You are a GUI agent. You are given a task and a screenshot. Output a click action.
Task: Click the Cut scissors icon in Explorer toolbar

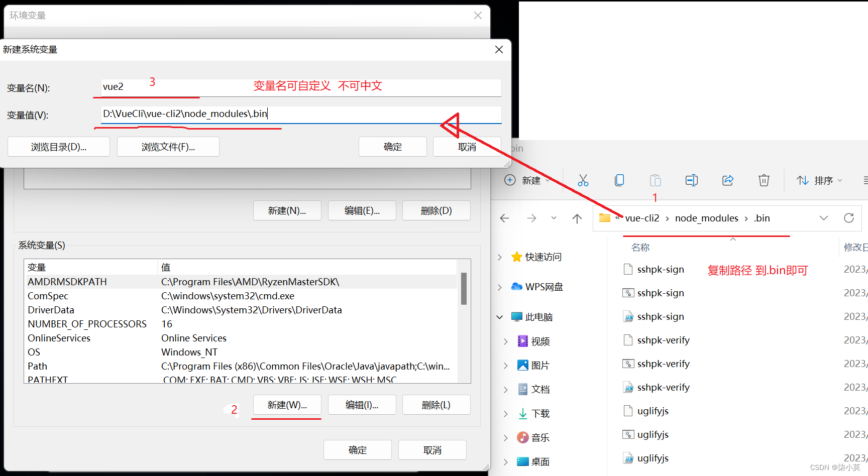click(583, 180)
